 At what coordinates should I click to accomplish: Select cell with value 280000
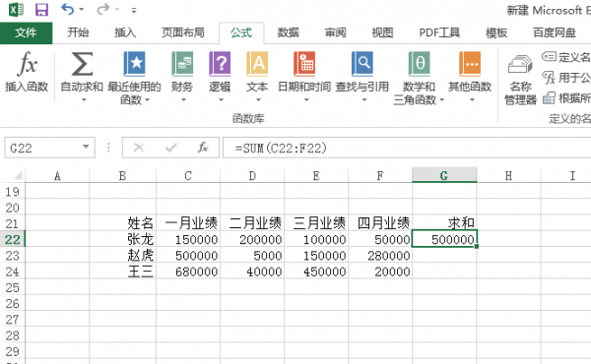coord(380,255)
